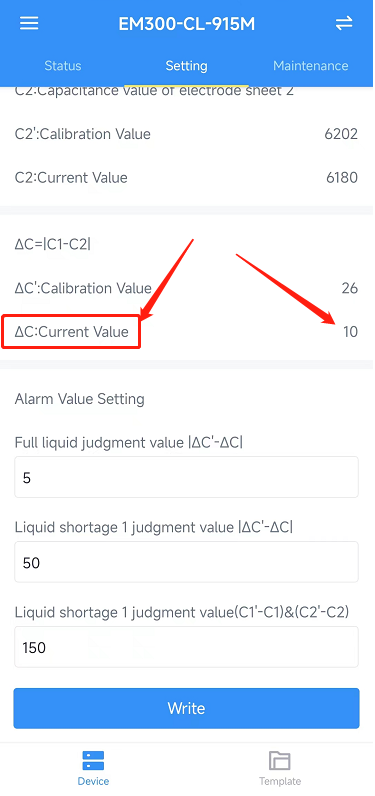Edit the field containing 150

coord(186,647)
